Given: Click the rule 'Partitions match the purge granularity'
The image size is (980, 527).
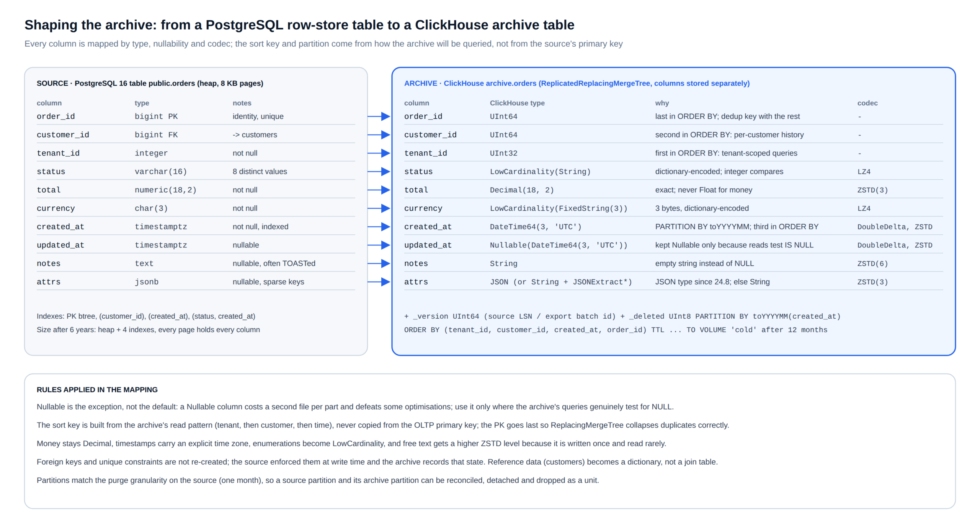Looking at the screenshot, I should (318, 480).
